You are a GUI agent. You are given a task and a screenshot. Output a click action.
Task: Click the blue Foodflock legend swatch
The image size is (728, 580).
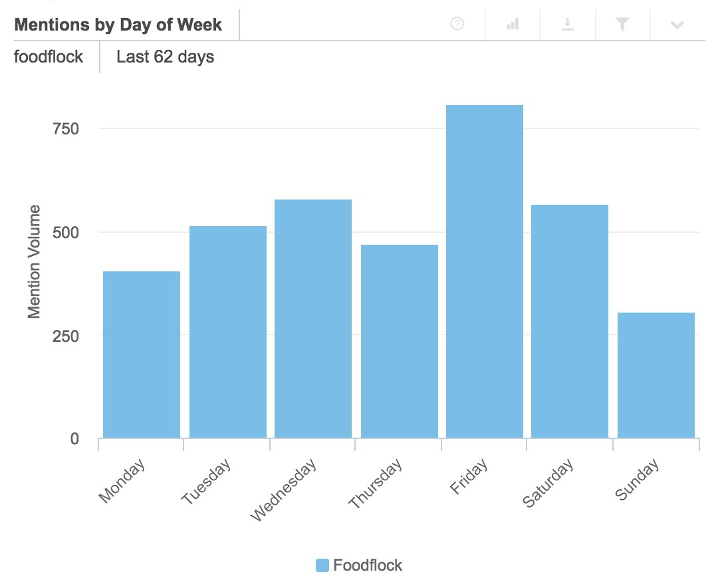322,565
